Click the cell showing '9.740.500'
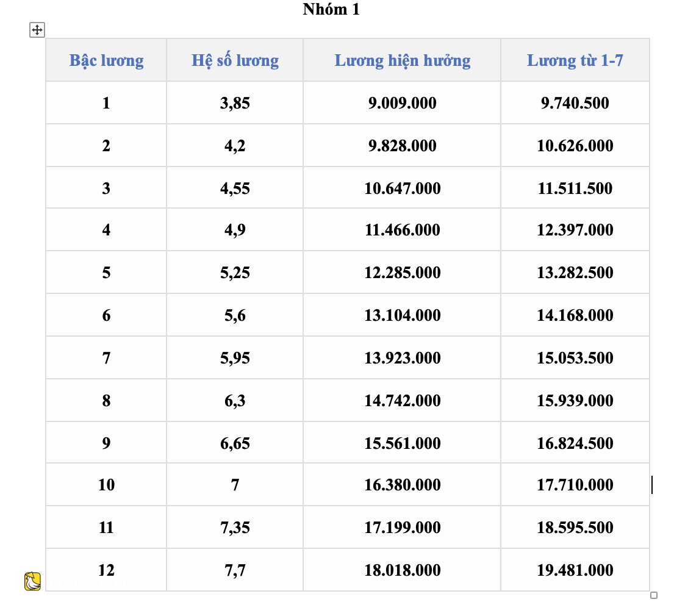This screenshot has height=616, width=699. tap(575, 103)
